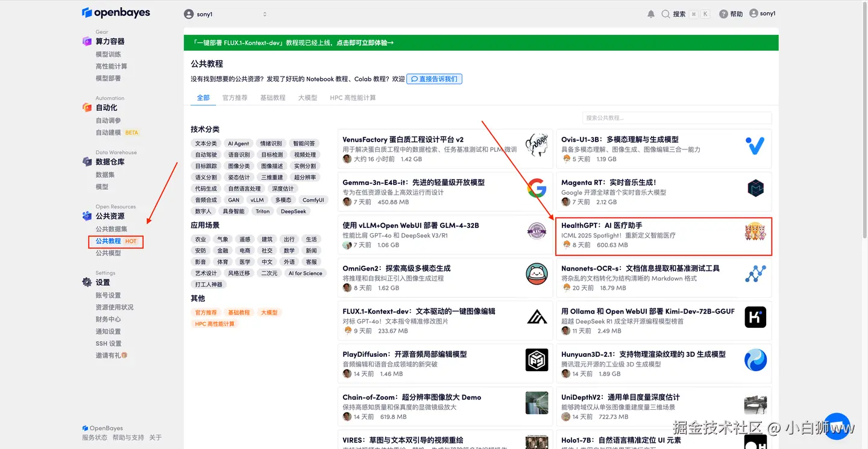Click the HealthGPT card thumbnail
The image size is (868, 449).
tap(755, 231)
